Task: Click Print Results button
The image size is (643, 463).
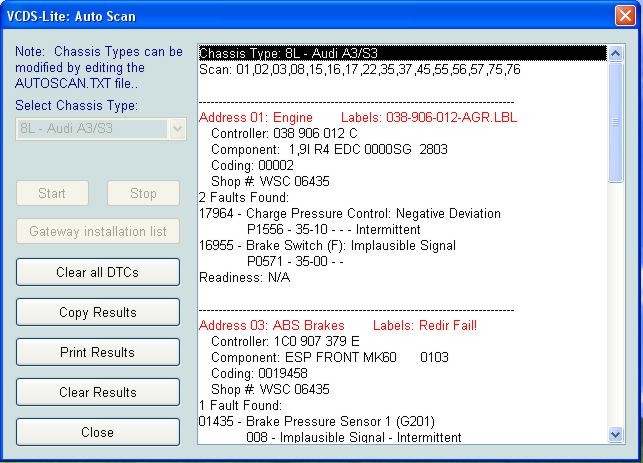Action: tap(98, 352)
